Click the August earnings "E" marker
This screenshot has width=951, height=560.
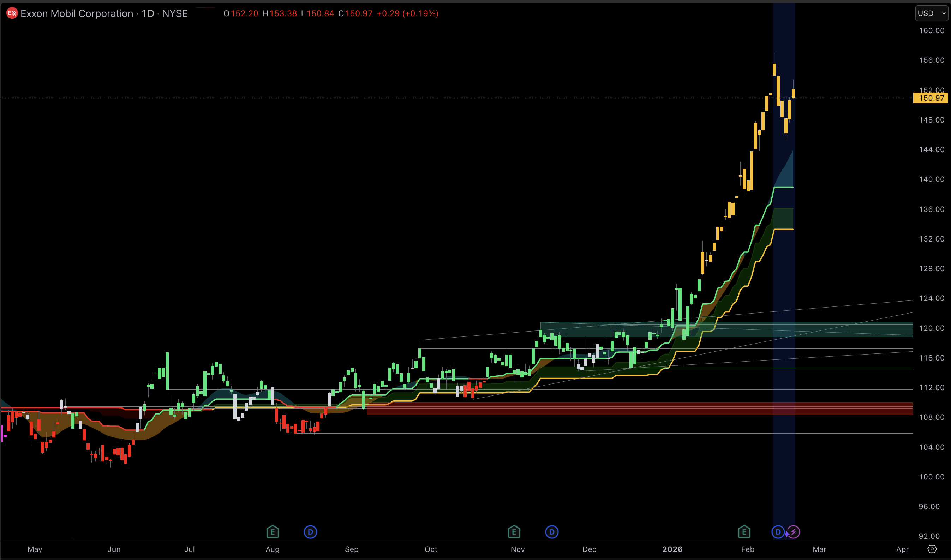tap(273, 532)
